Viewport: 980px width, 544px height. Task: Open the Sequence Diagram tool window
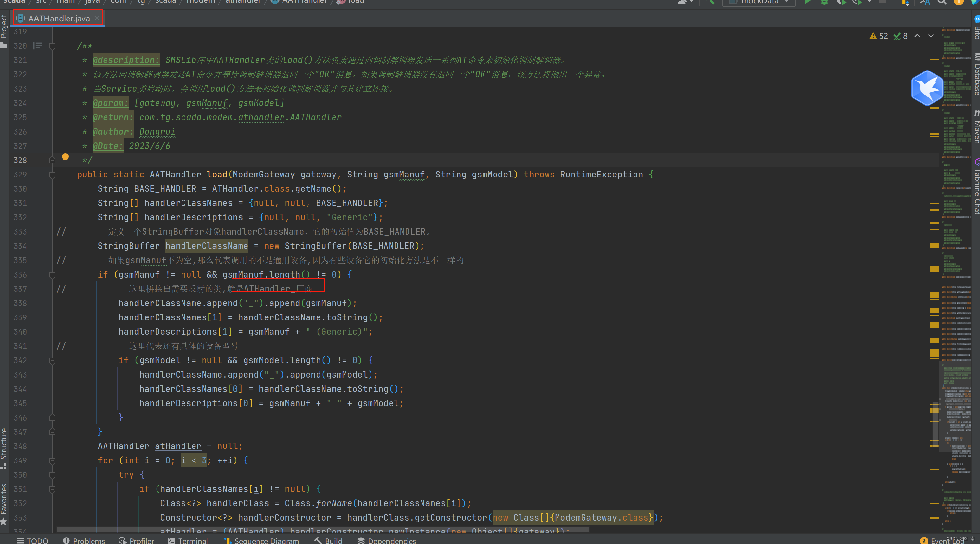coord(262,540)
